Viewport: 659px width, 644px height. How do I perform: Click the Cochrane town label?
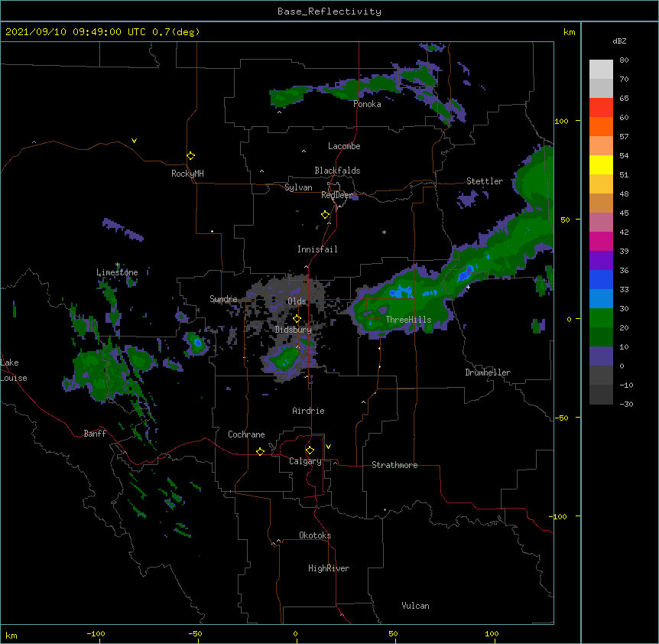[x=246, y=434]
